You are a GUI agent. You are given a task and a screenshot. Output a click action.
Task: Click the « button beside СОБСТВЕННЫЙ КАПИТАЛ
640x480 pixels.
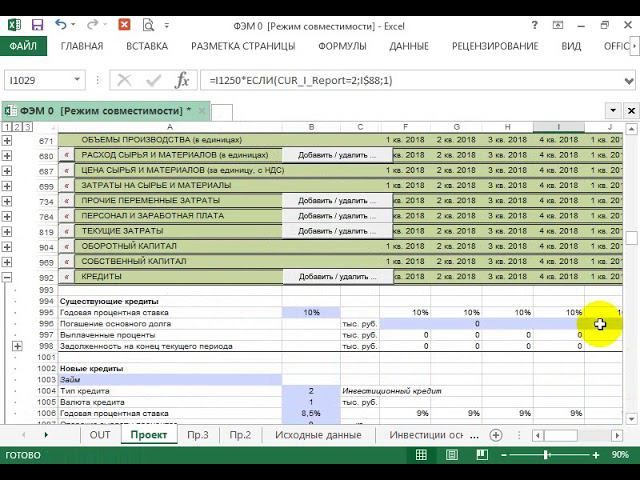tap(66, 262)
